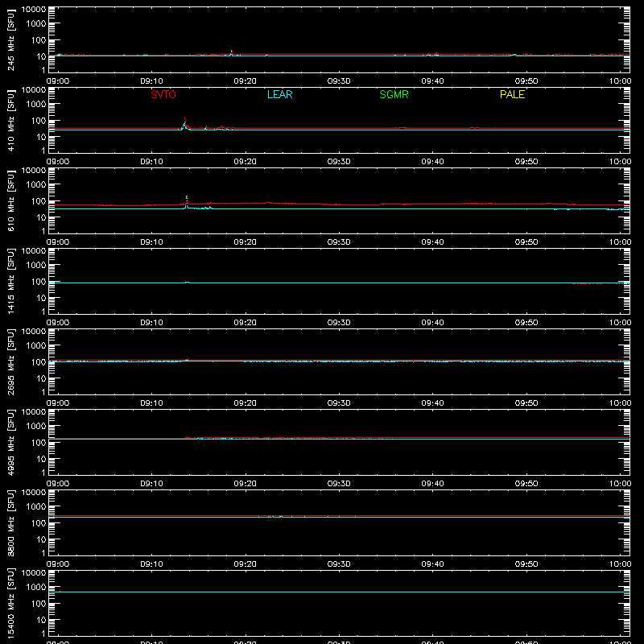Click the 09:10 tick label below the 2695 MHz plot
644x644 pixels.
[x=151, y=403]
